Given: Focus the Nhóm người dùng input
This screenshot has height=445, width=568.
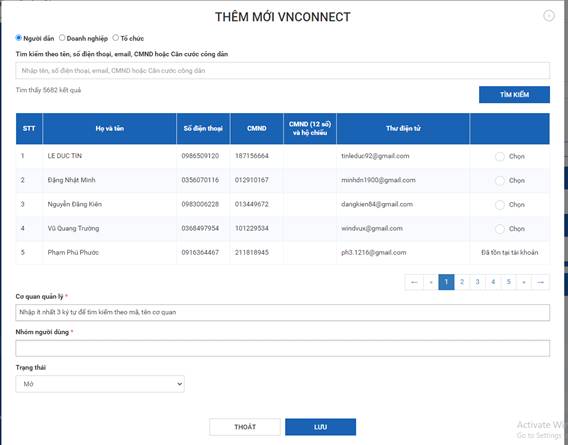Looking at the screenshot, I should [x=283, y=348].
